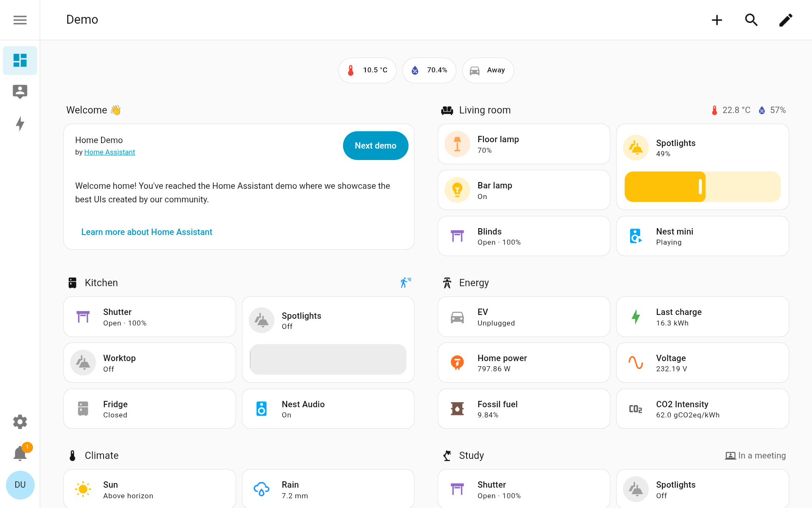Click the Fossil fuel barrel icon
Image resolution: width=812 pixels, height=508 pixels.
click(457, 409)
